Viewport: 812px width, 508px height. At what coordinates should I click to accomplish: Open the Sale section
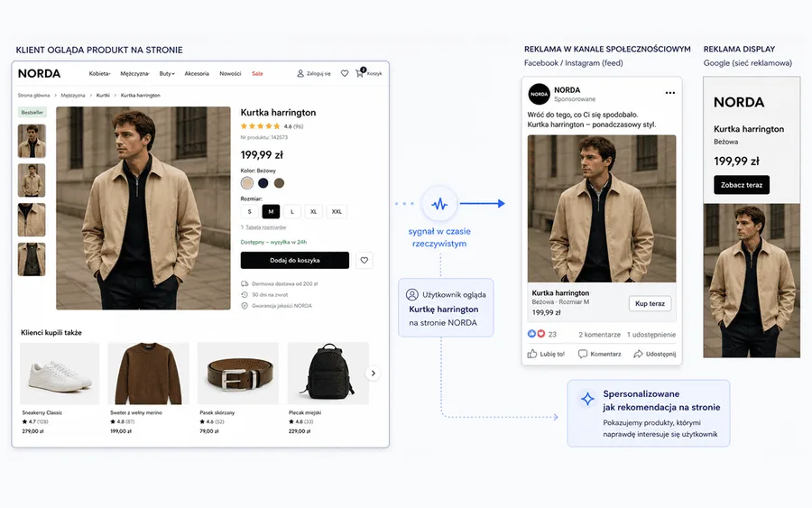pyautogui.click(x=257, y=73)
